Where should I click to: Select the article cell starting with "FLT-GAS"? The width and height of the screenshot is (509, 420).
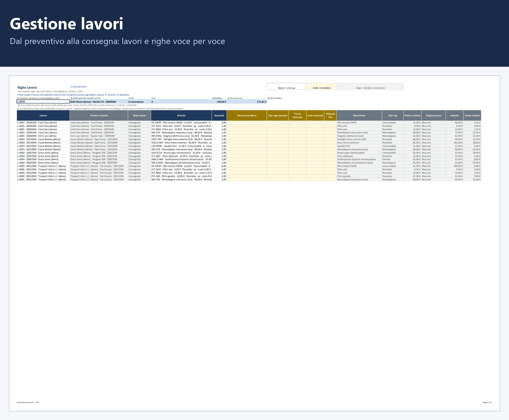click(181, 176)
